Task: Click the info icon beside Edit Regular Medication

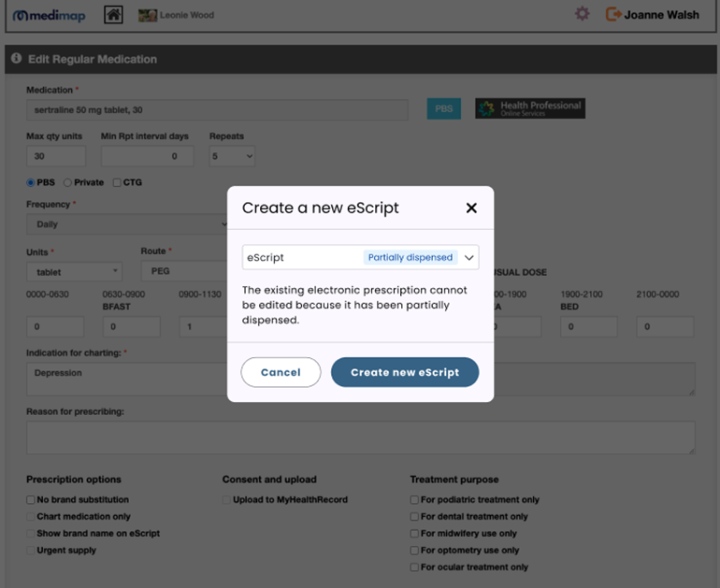Action: click(16, 59)
